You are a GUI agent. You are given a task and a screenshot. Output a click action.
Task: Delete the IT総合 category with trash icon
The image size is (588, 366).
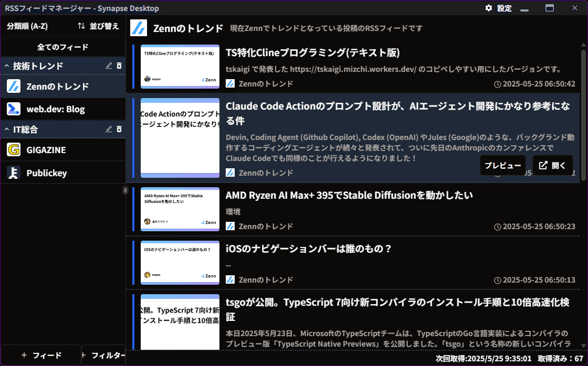pos(119,129)
